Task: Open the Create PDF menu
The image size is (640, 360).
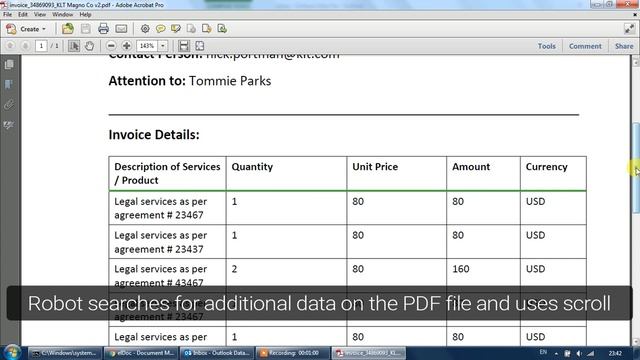Action: click(27, 29)
